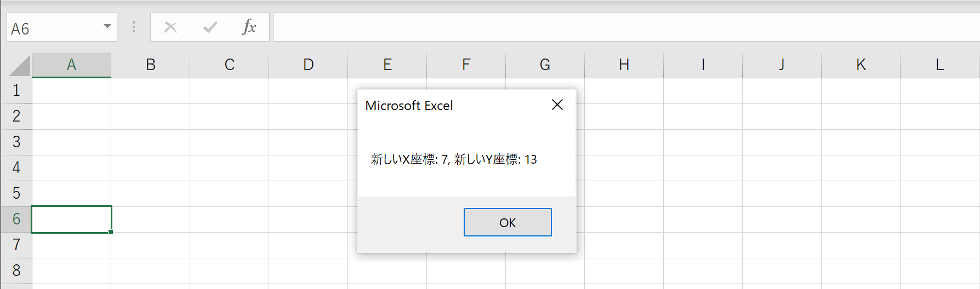Select row 6 header
The width and height of the screenshot is (980, 289).
click(16, 219)
